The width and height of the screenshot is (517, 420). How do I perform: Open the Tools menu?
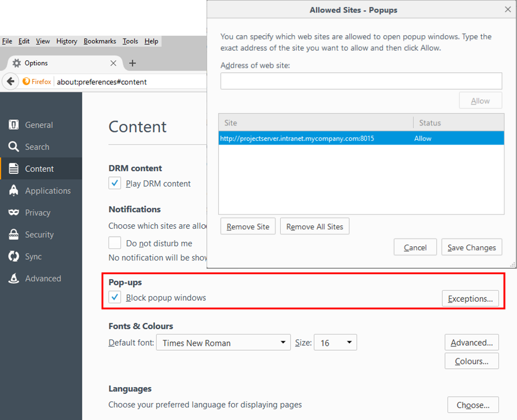(130, 41)
